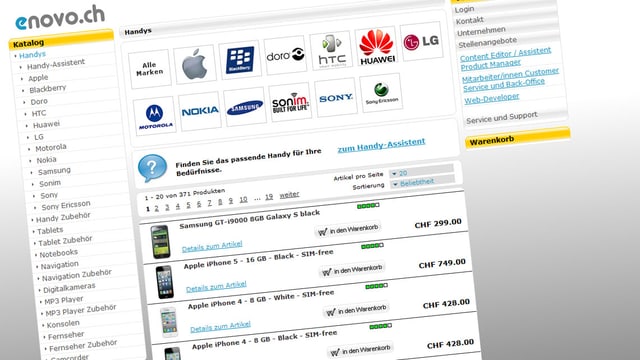640x360 pixels.
Task: Open the Artikel pro Seite dropdown
Action: pos(421,171)
